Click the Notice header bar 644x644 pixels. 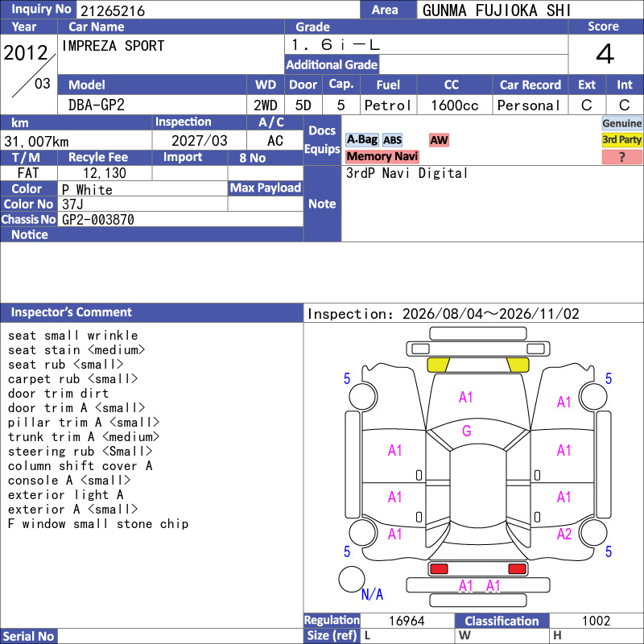click(151, 234)
